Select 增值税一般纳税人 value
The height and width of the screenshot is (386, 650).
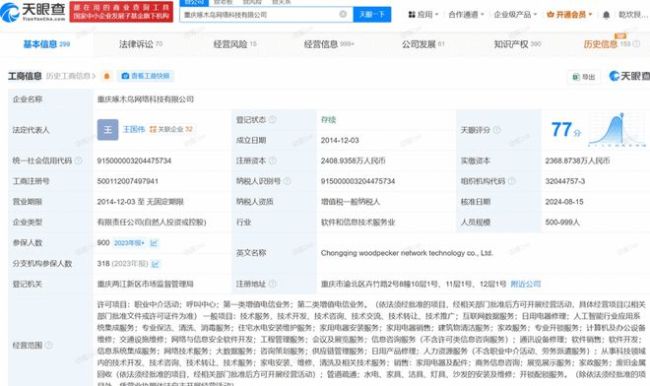350,202
